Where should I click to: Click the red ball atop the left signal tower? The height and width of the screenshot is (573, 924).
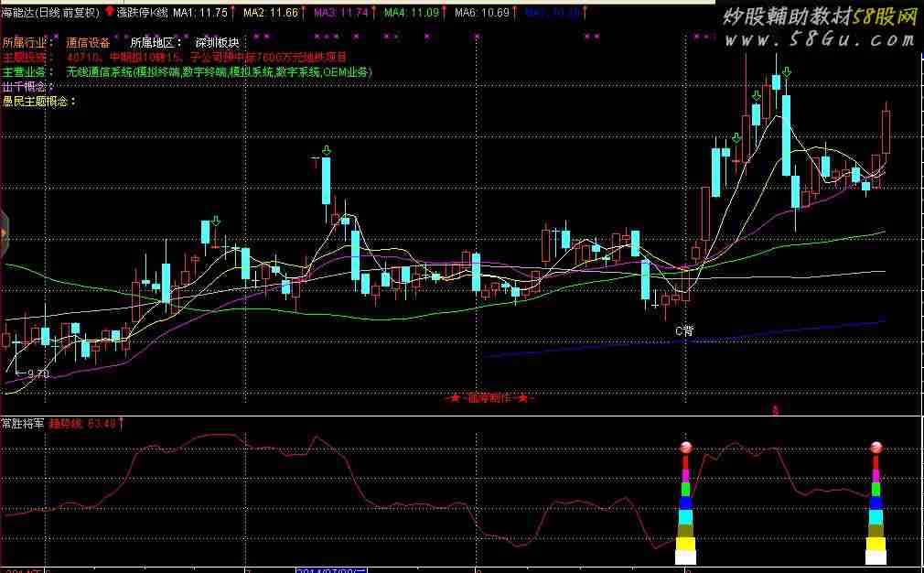pos(686,448)
